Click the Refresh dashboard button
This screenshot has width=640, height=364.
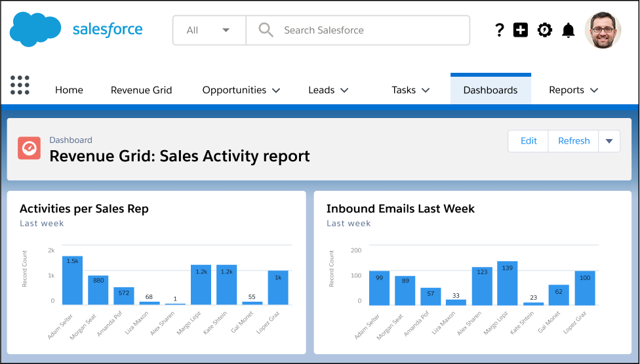tap(574, 141)
